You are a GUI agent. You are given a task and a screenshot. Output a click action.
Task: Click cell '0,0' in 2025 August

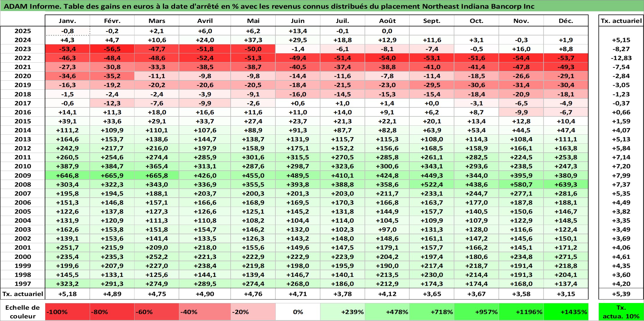tap(387, 31)
